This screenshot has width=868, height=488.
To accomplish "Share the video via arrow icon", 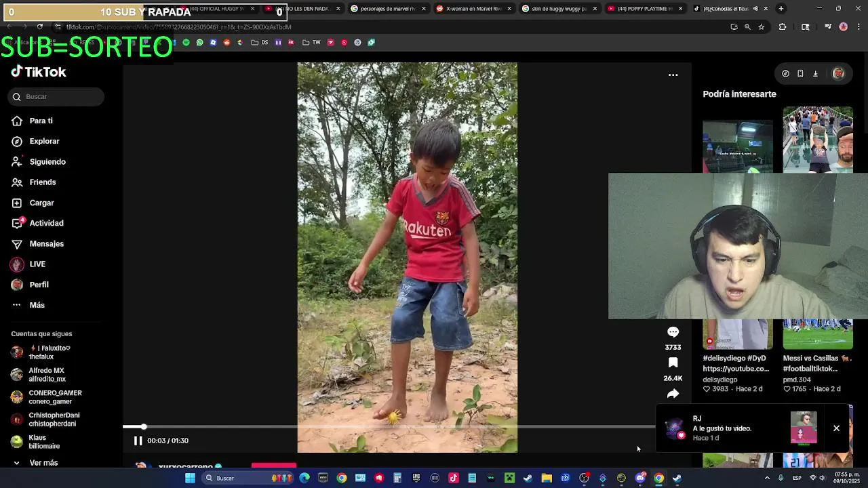I will [x=673, y=394].
